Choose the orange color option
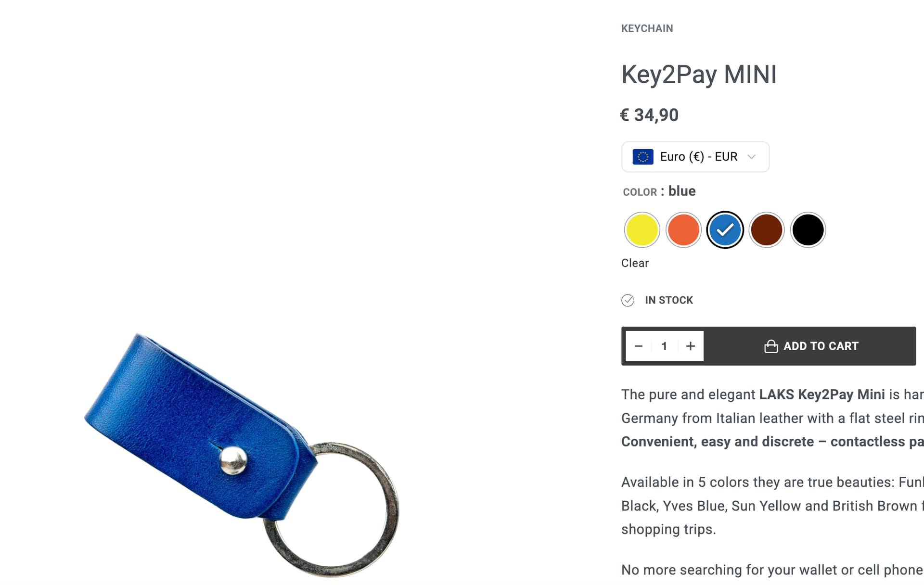 pyautogui.click(x=683, y=230)
